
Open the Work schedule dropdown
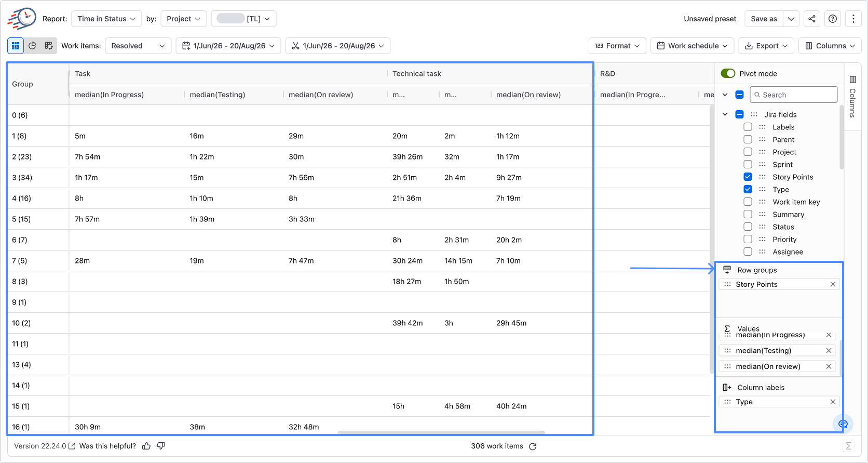click(x=693, y=46)
